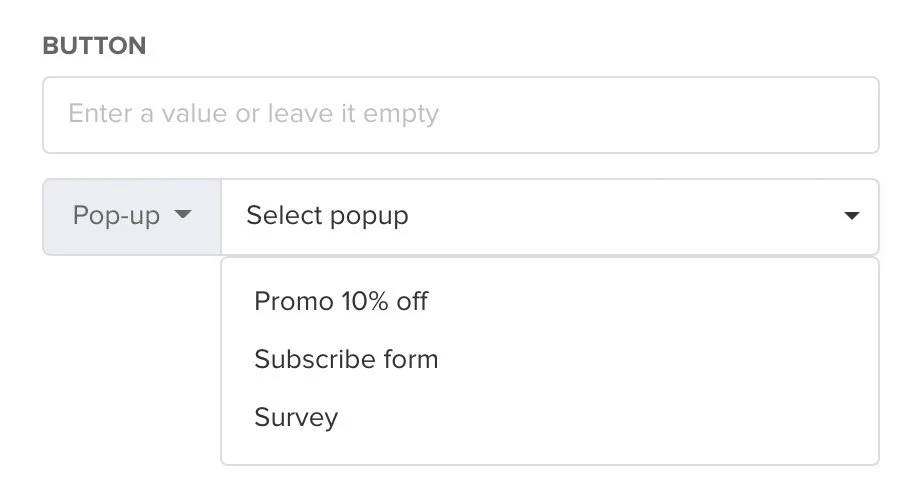This screenshot has width=920, height=502.
Task: Click the Select popup dropdown arrow icon
Action: [852, 216]
